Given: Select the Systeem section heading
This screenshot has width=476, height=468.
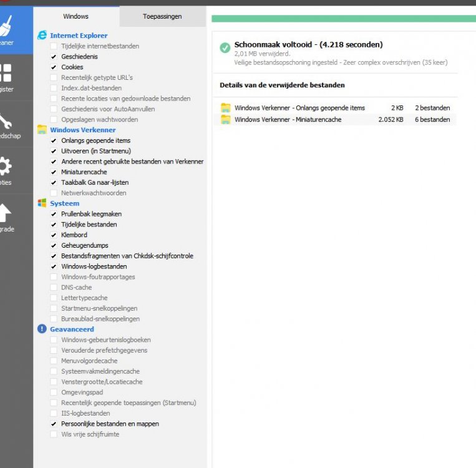Looking at the screenshot, I should click(64, 203).
